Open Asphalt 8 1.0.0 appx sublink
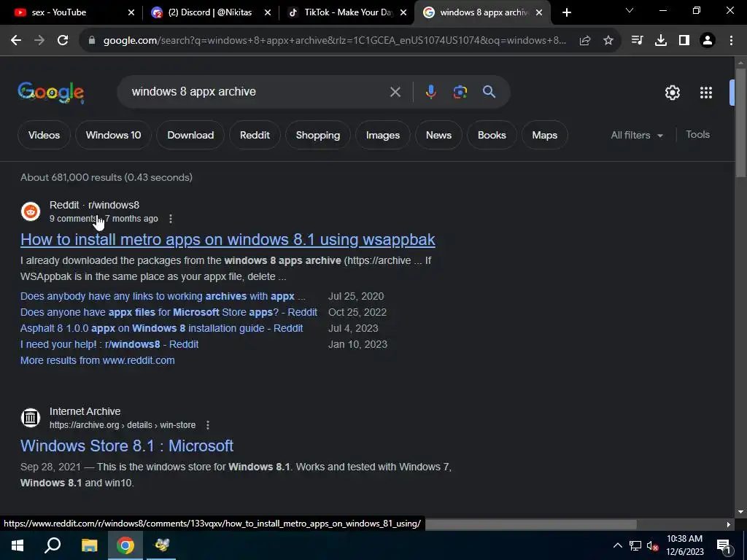Image resolution: width=747 pixels, height=560 pixels. [x=161, y=329]
